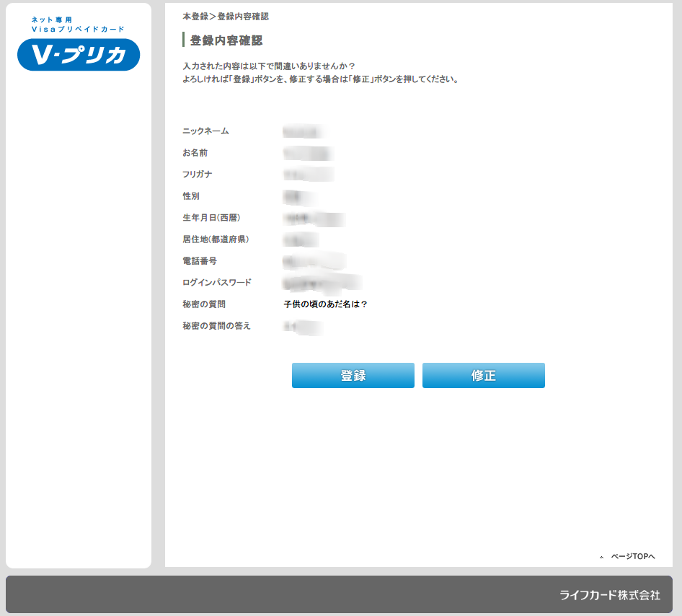Image resolution: width=682 pixels, height=616 pixels.
Task: Click the 居住地(都道府県) field label
Action: (216, 239)
